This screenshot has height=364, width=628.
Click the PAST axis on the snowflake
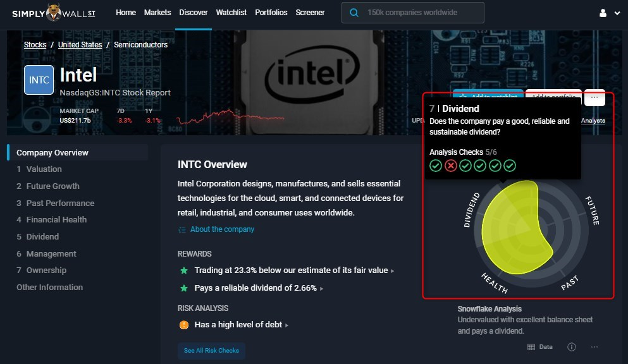[x=570, y=283]
